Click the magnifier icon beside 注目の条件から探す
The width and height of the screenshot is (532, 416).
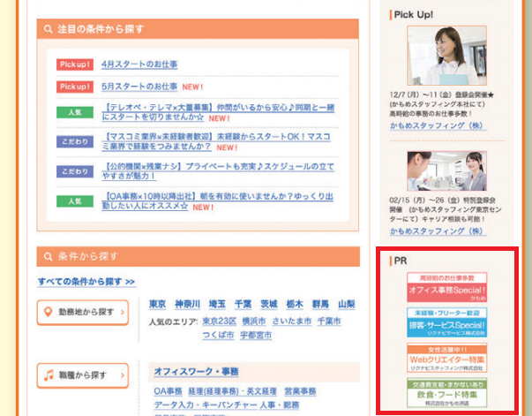47,30
